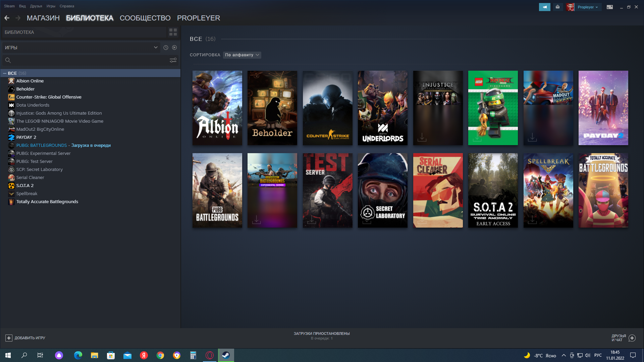Screen dimensions: 644x362
Task: Open Spellbreak cover thumbnail
Action: [x=548, y=190]
